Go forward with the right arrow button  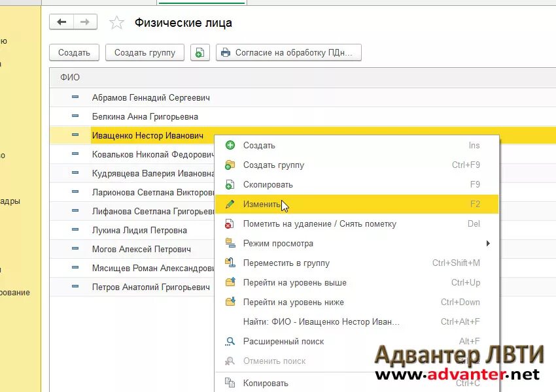click(85, 22)
